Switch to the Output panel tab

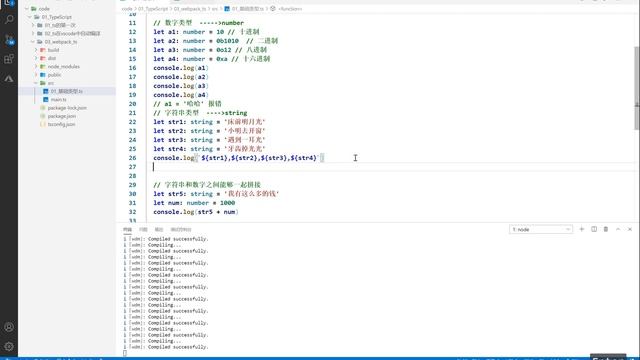coord(159,229)
